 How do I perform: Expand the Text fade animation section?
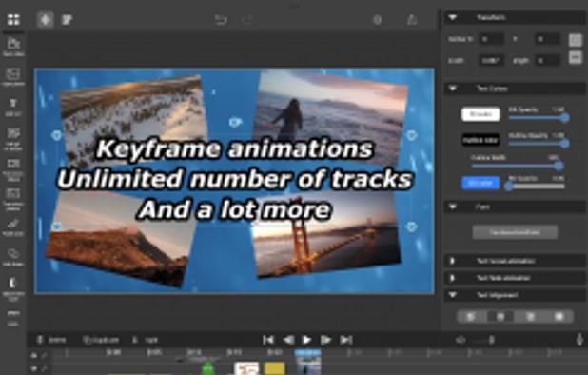(x=453, y=278)
